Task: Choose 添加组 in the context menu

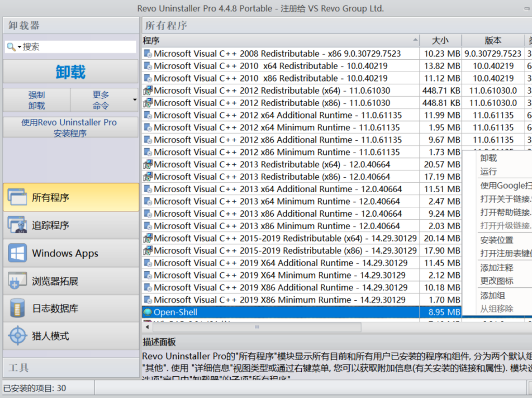Action: click(x=493, y=296)
